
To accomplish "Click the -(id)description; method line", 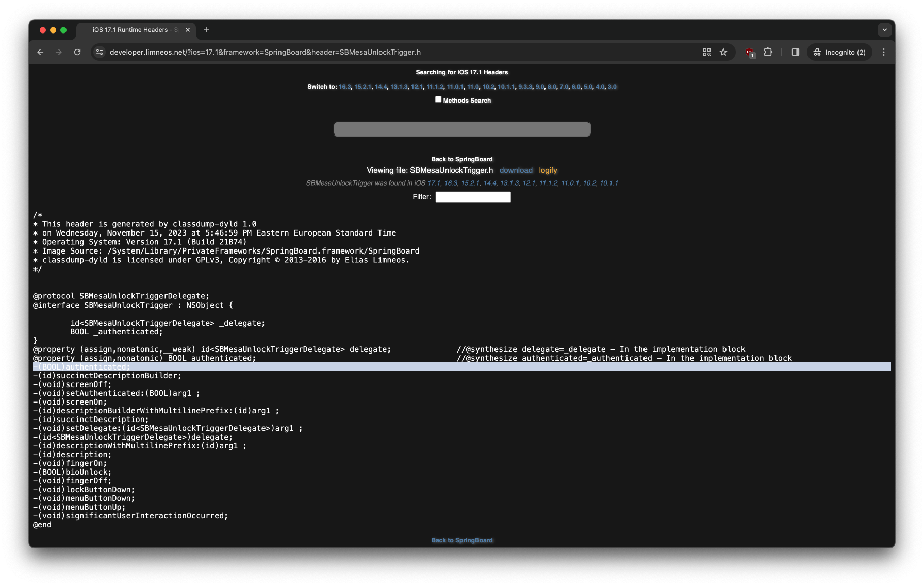I will tap(72, 455).
